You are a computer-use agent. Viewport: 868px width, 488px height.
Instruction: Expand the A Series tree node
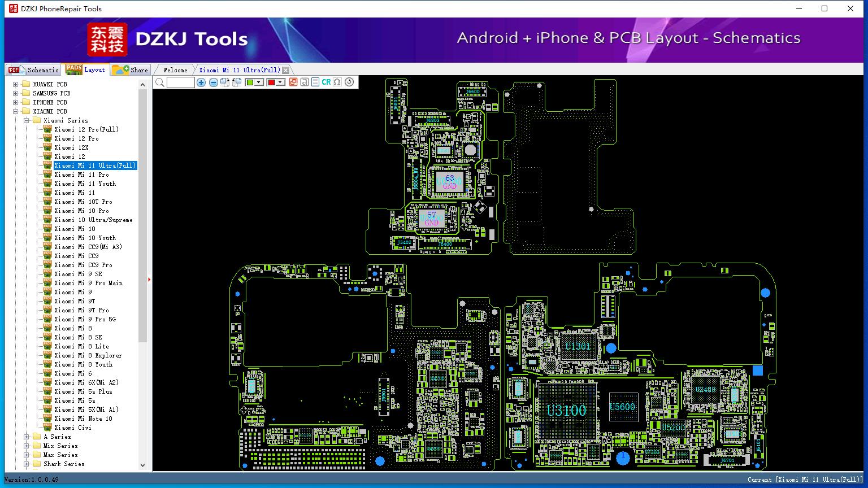tap(27, 437)
